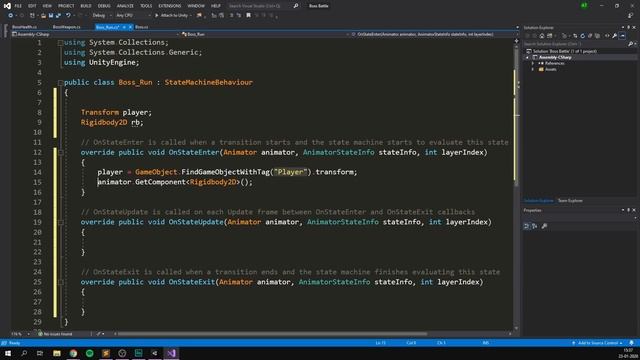Open the Debug configuration dropdown
The image size is (640, 360).
pos(102,16)
